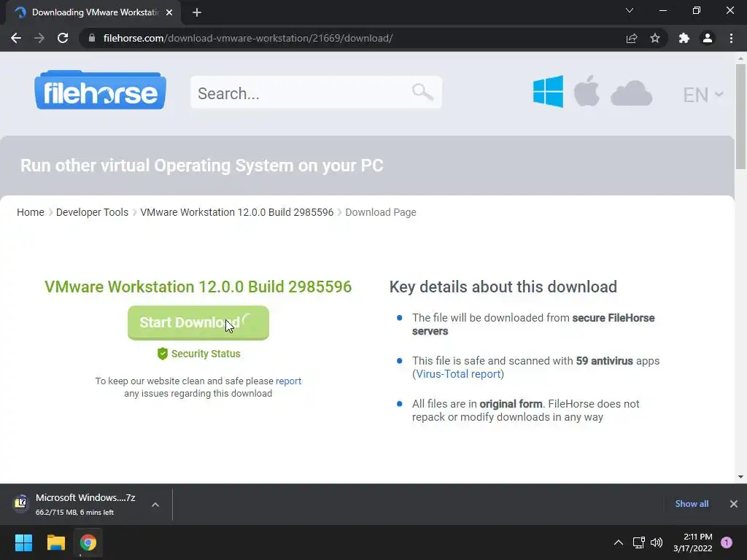747x560 pixels.
Task: Click the VMware Workstation 12.0.0 green heading
Action: pyautogui.click(x=198, y=287)
